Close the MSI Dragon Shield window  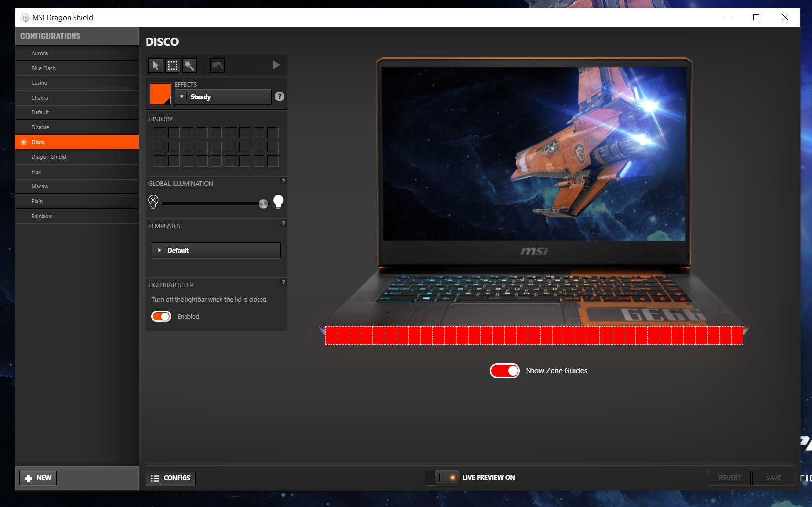click(x=785, y=17)
